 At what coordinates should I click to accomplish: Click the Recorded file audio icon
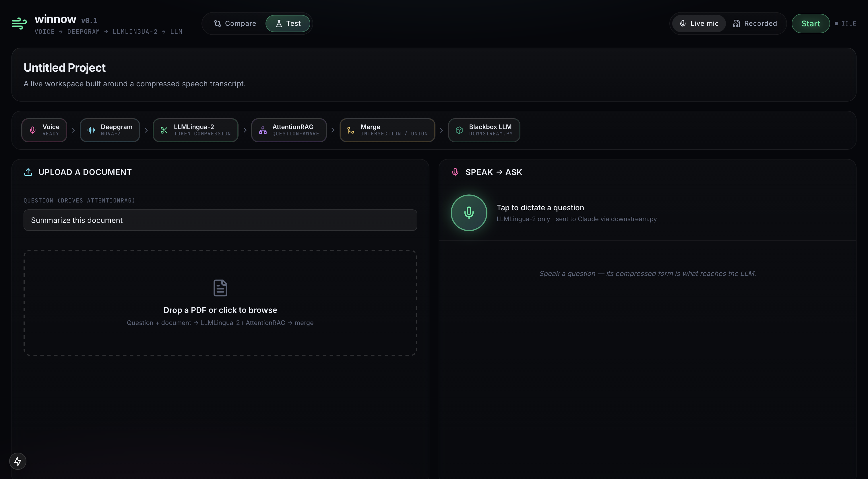pyautogui.click(x=737, y=24)
